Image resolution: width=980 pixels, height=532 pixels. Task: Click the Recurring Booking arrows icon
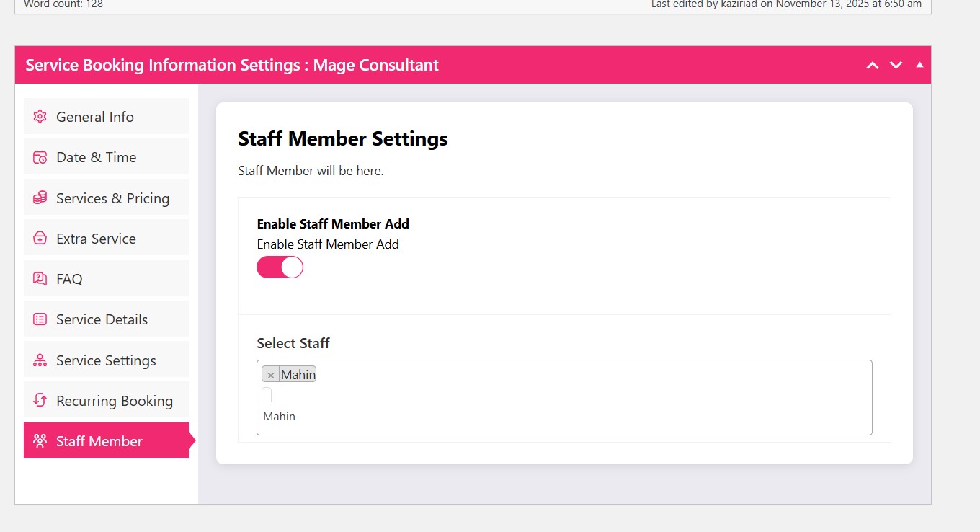click(x=40, y=401)
